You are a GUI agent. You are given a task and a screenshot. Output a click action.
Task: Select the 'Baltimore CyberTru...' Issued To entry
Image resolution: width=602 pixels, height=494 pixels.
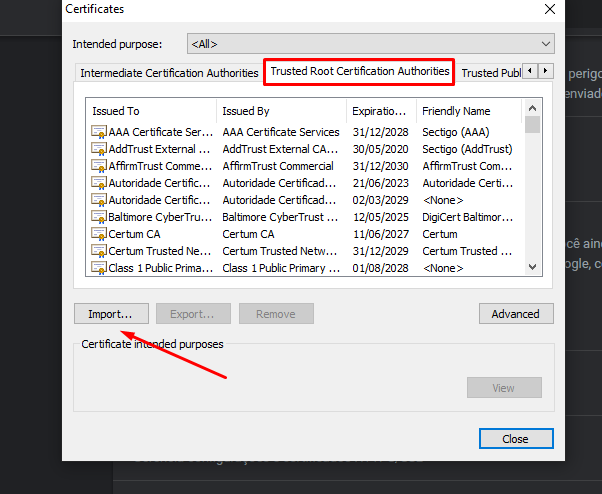[x=160, y=217]
